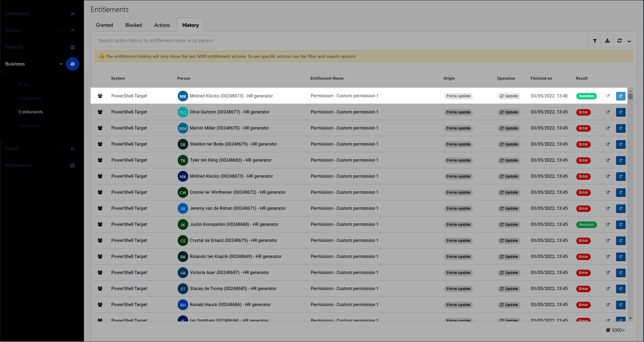644x342 pixels.
Task: Switch to the Blocked tab
Action: (x=133, y=25)
